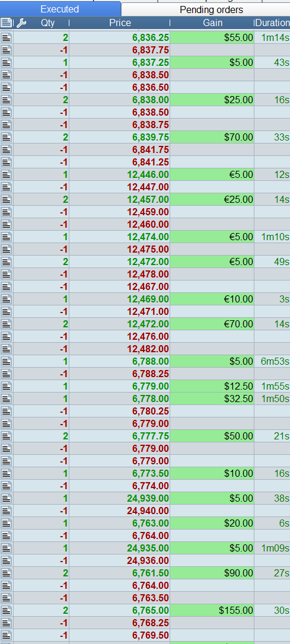Click the 3s duration cell
Screen dimensions: 290x644
[272, 299]
